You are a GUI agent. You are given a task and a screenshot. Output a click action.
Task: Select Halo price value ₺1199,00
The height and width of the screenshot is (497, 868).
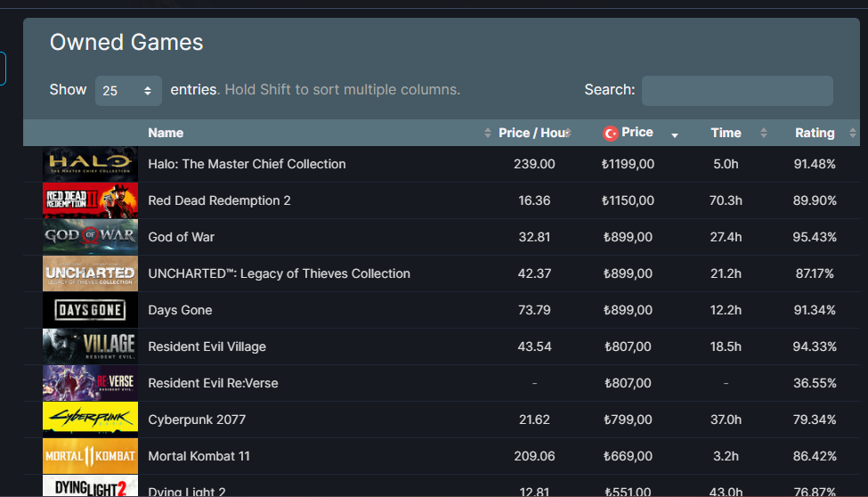[x=628, y=164]
